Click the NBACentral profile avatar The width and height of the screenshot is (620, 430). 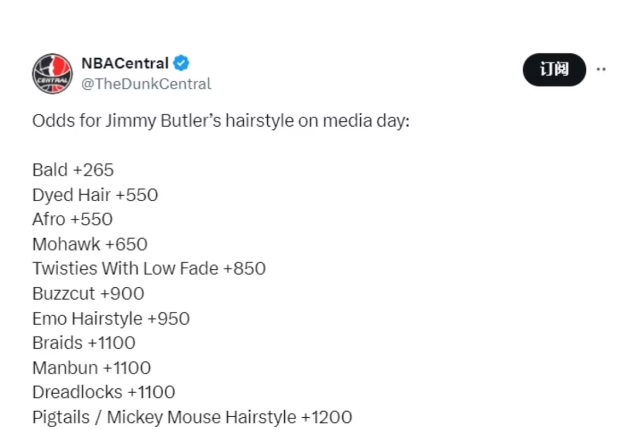[52, 73]
